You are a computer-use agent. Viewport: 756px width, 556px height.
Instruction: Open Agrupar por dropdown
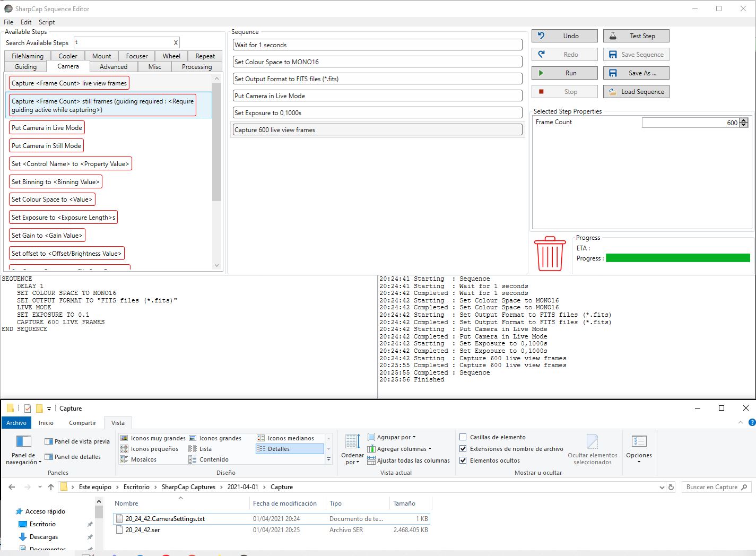tap(392, 437)
